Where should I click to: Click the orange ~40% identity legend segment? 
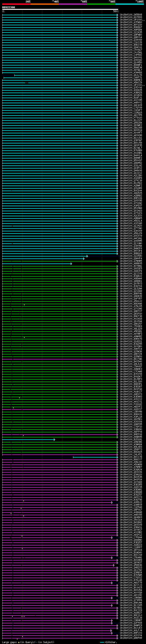pyautogui.click(x=45, y=4)
